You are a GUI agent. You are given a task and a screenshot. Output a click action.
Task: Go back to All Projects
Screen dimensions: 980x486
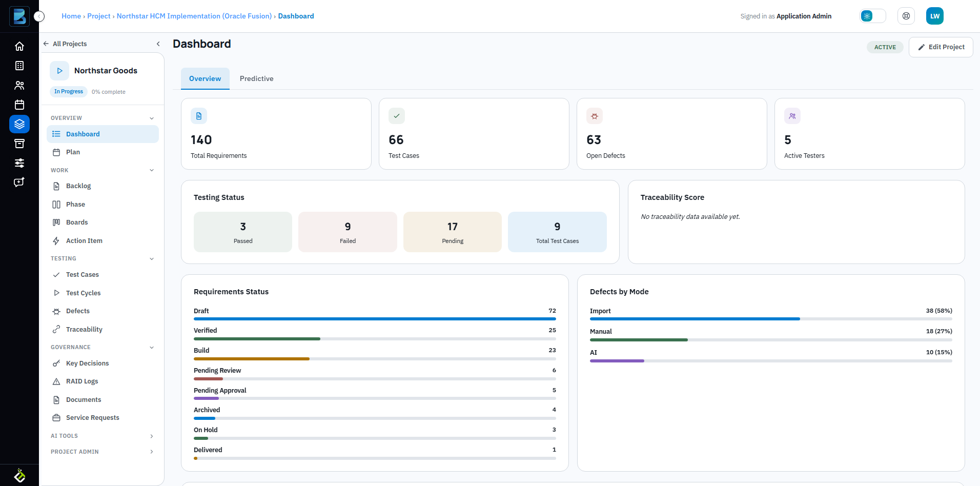[65, 44]
